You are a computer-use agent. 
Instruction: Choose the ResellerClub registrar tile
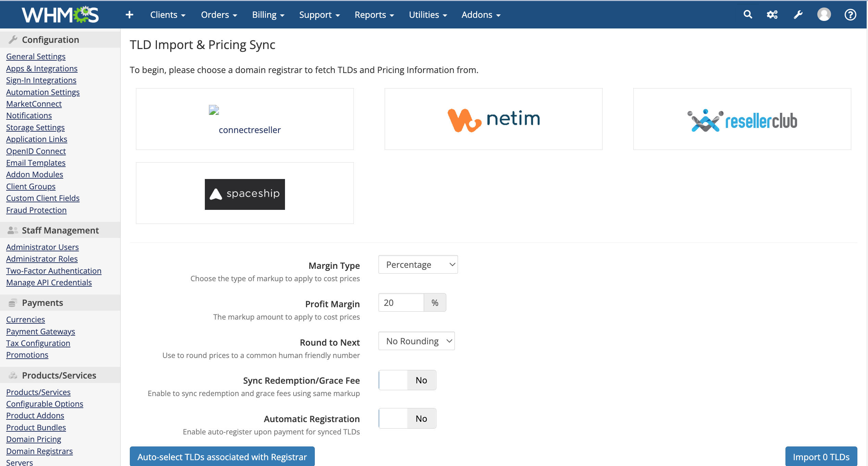tap(742, 119)
